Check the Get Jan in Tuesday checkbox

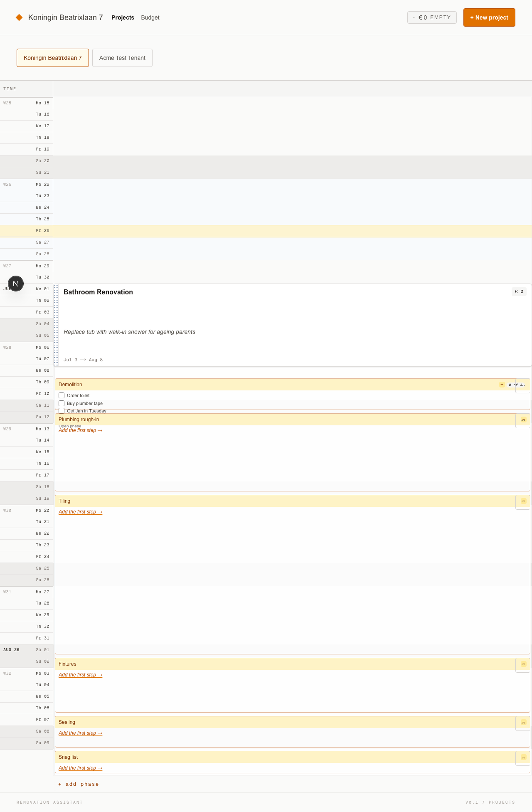tap(62, 411)
